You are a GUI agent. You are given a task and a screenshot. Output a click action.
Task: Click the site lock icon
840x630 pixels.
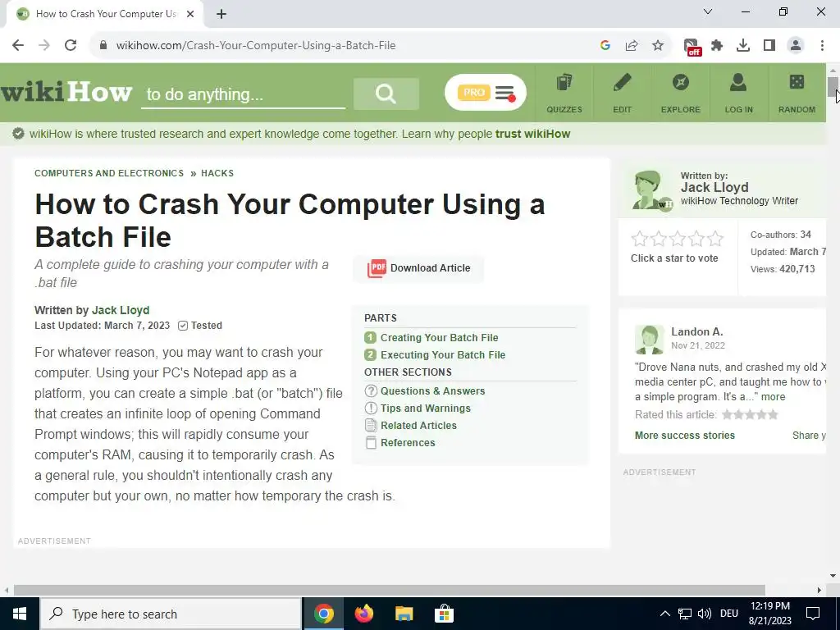pyautogui.click(x=103, y=46)
